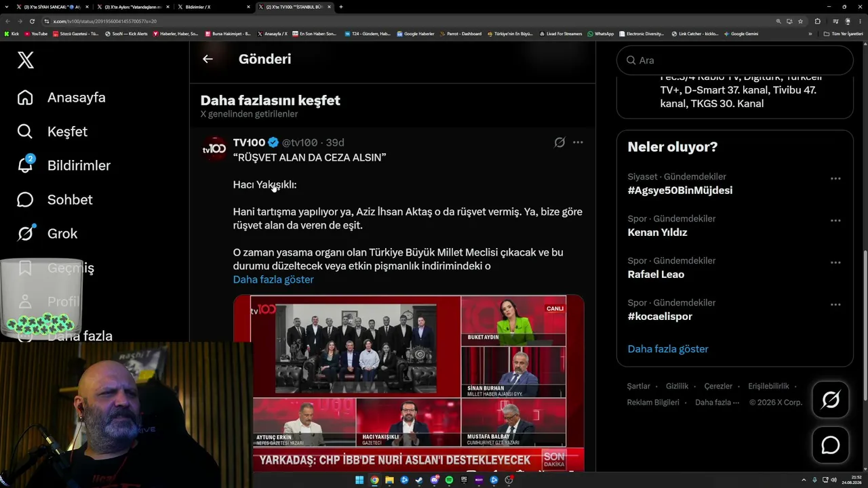The image size is (868, 488).
Task: Open the Grok icon in the sidebar
Action: (26, 233)
